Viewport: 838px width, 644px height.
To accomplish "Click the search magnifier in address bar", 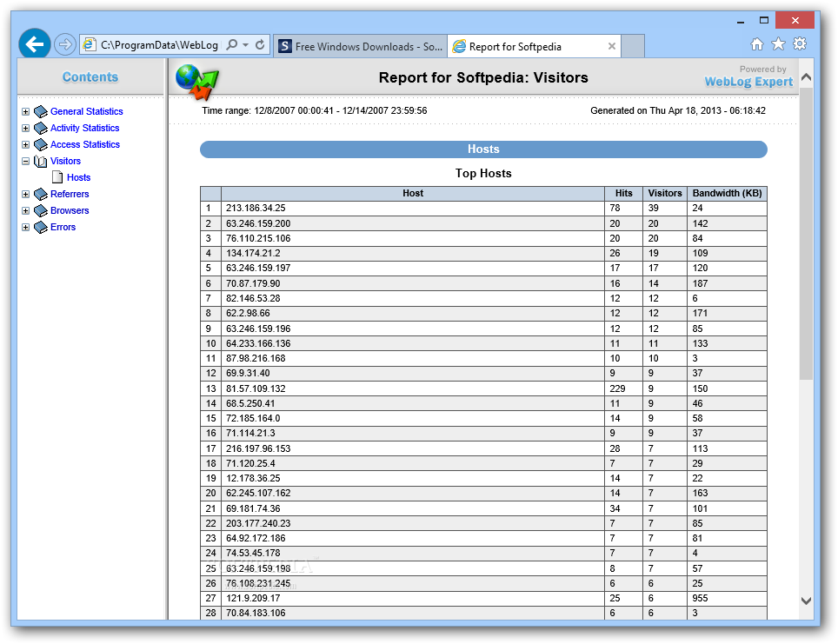I will [231, 45].
